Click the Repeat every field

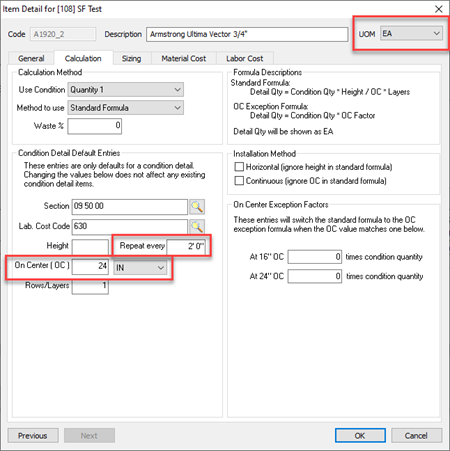pos(186,246)
